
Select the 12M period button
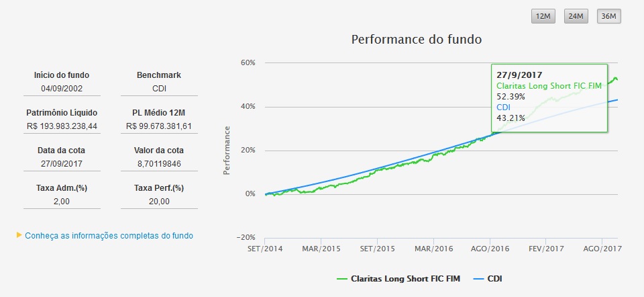[x=541, y=17]
